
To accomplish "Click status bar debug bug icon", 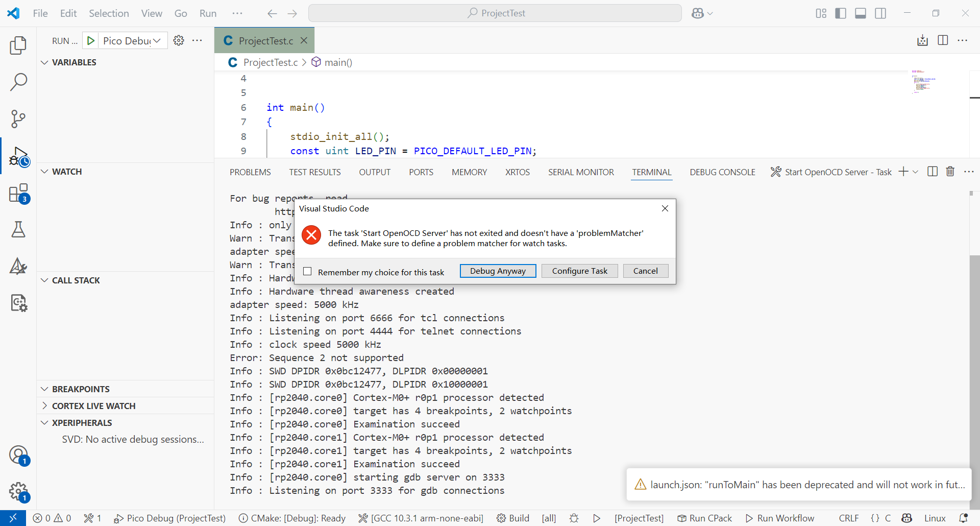I will [x=574, y=518].
